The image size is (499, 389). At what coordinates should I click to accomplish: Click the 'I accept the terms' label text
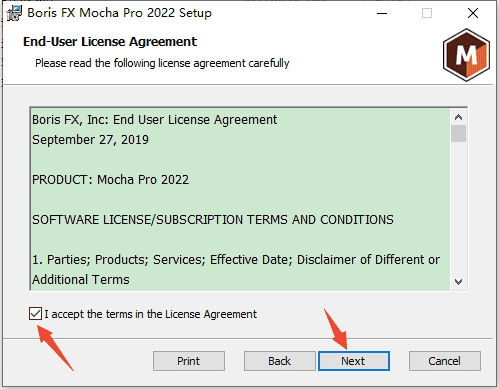pyautogui.click(x=151, y=314)
